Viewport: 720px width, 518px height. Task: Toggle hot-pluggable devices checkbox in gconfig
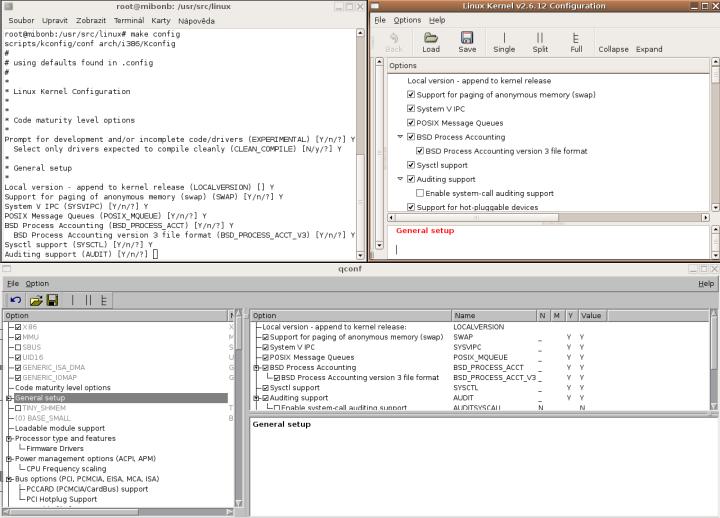411,207
